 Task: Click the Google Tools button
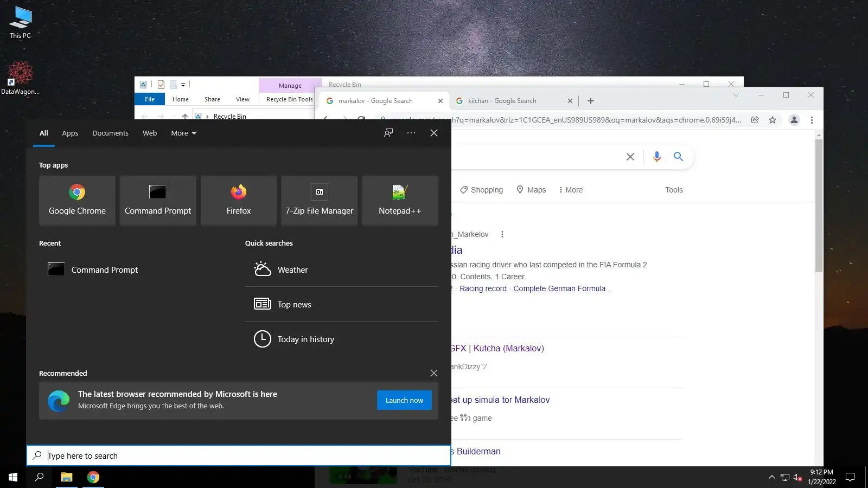point(674,190)
